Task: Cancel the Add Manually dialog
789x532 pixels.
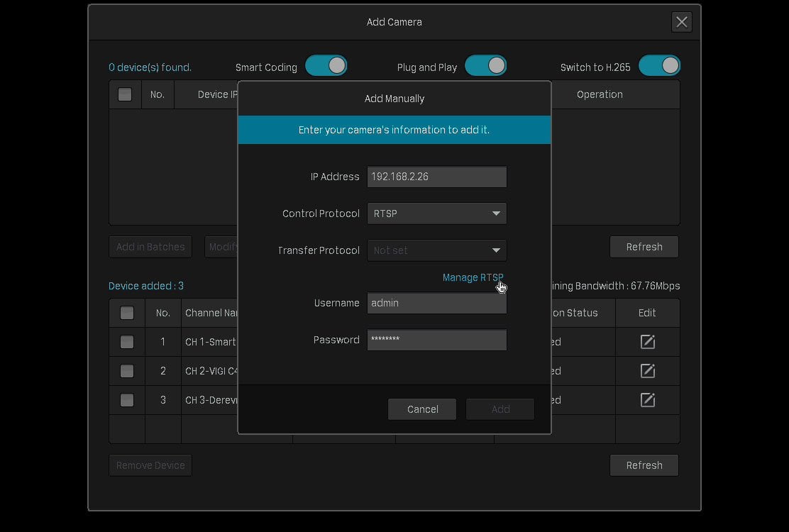Action: pyautogui.click(x=422, y=409)
